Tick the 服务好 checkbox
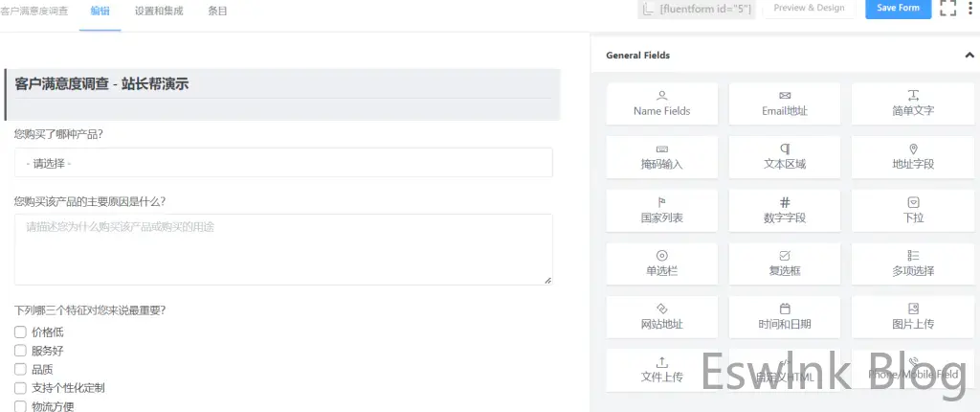The height and width of the screenshot is (412, 980). coord(20,351)
